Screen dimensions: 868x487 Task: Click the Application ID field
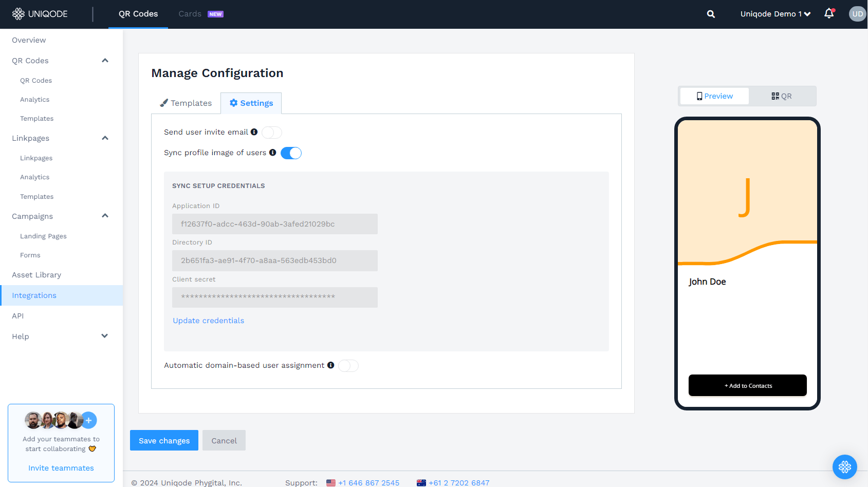coord(275,224)
